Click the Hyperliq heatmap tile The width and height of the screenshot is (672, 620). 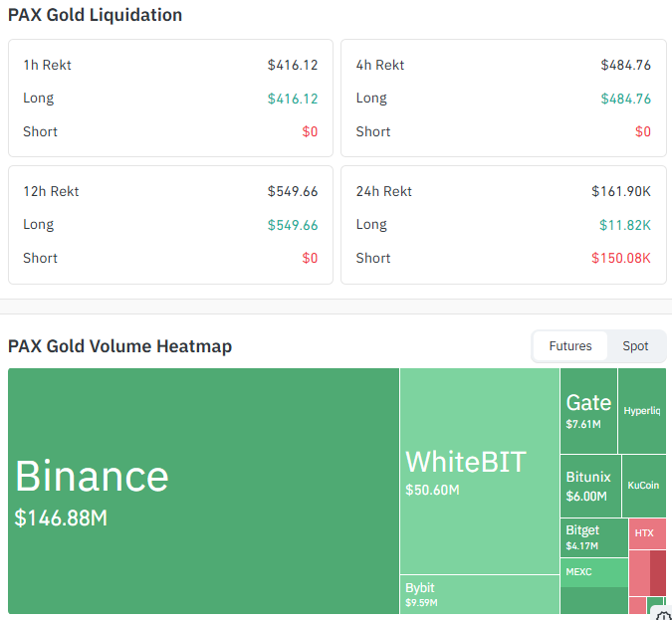(642, 411)
